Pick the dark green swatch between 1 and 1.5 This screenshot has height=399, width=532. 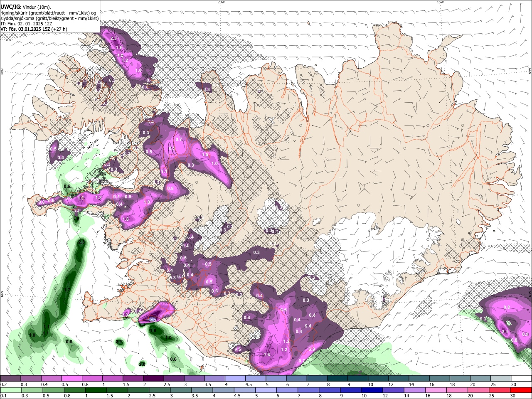coord(96,390)
